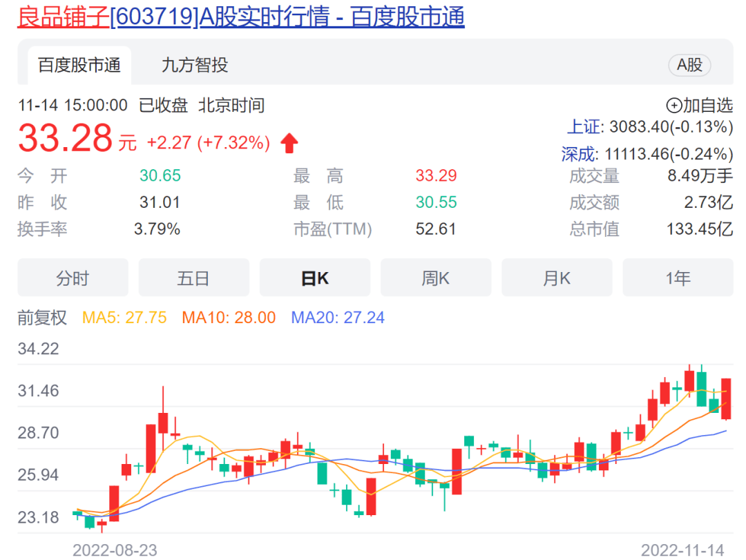
Task: Click the A股 market badge
Action: point(689,65)
